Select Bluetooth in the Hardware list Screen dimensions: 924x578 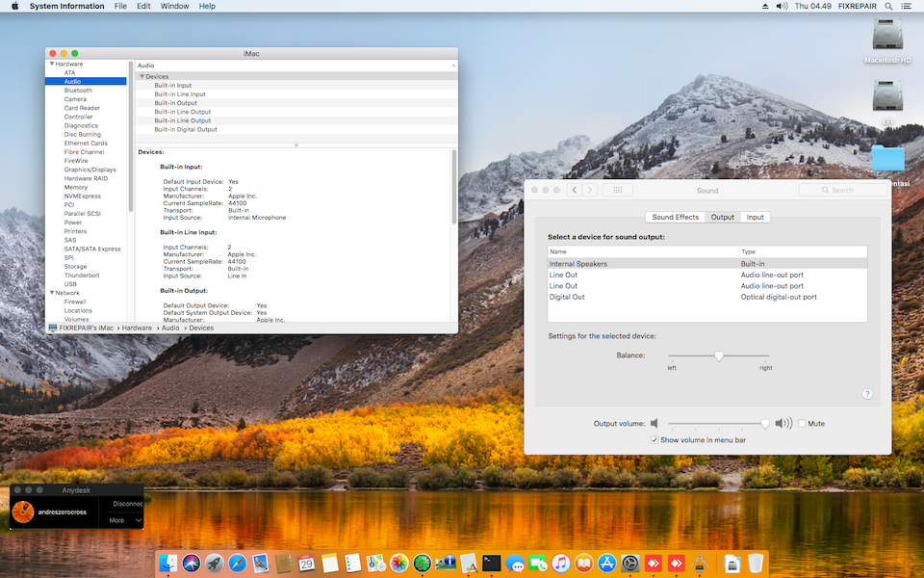(78, 91)
